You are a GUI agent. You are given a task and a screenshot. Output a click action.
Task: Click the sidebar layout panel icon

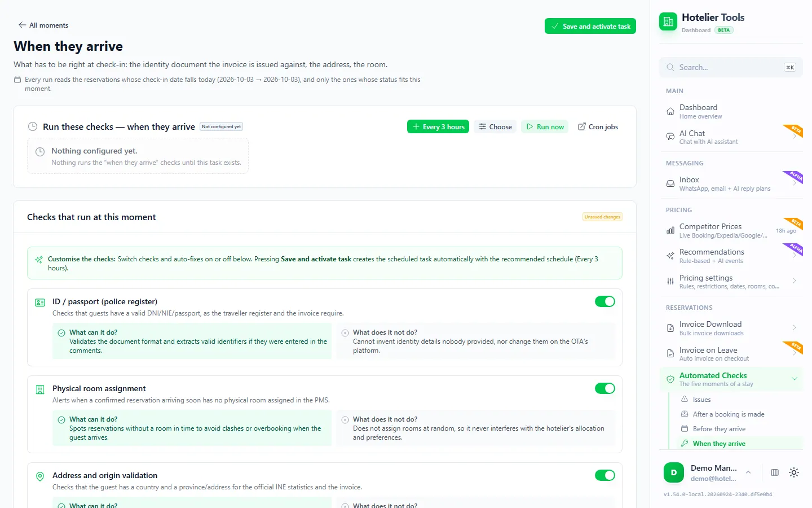pyautogui.click(x=775, y=472)
